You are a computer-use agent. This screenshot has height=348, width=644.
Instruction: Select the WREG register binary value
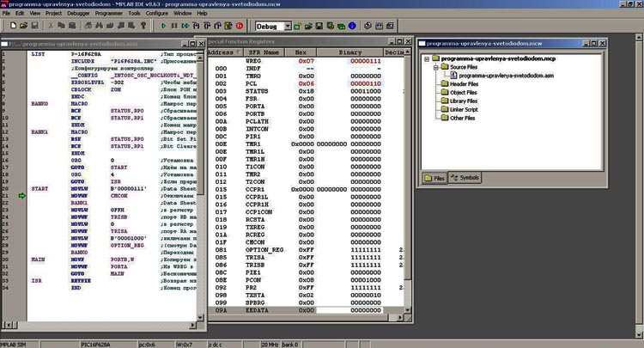point(365,61)
